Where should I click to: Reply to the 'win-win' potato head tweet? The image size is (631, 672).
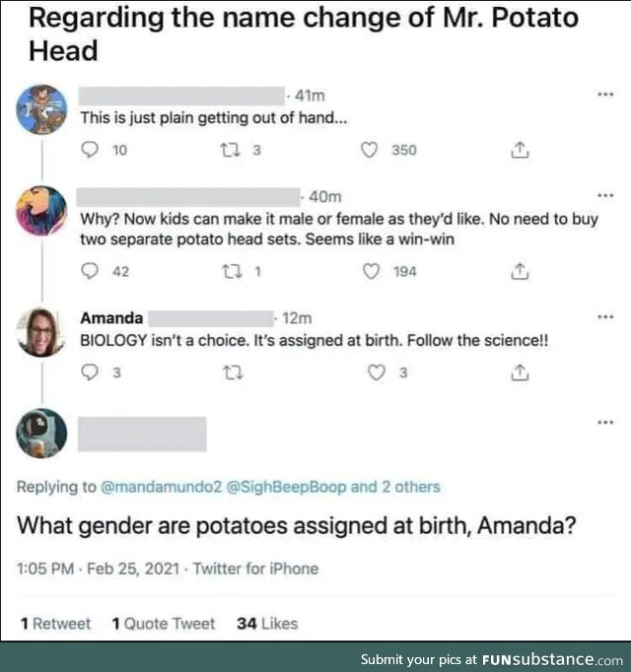[x=90, y=272]
